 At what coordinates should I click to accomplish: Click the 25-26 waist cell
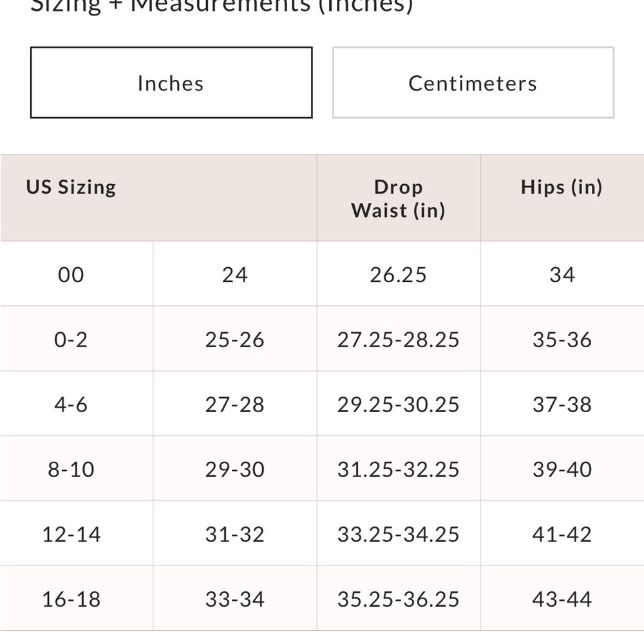[234, 339]
